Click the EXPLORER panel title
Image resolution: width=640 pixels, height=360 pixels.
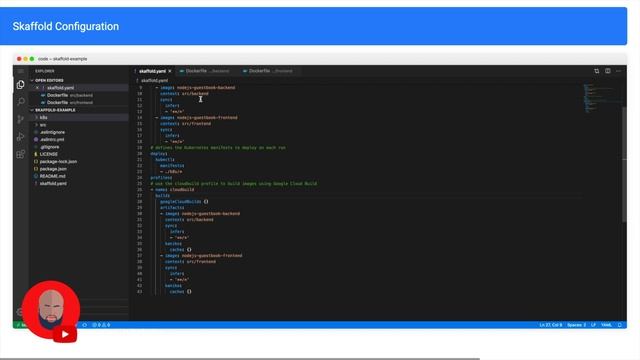tap(44, 71)
